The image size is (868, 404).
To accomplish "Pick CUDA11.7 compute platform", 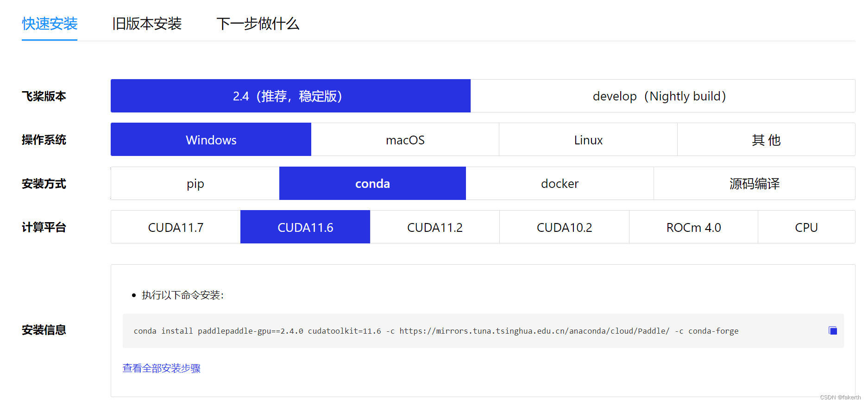I will (176, 227).
